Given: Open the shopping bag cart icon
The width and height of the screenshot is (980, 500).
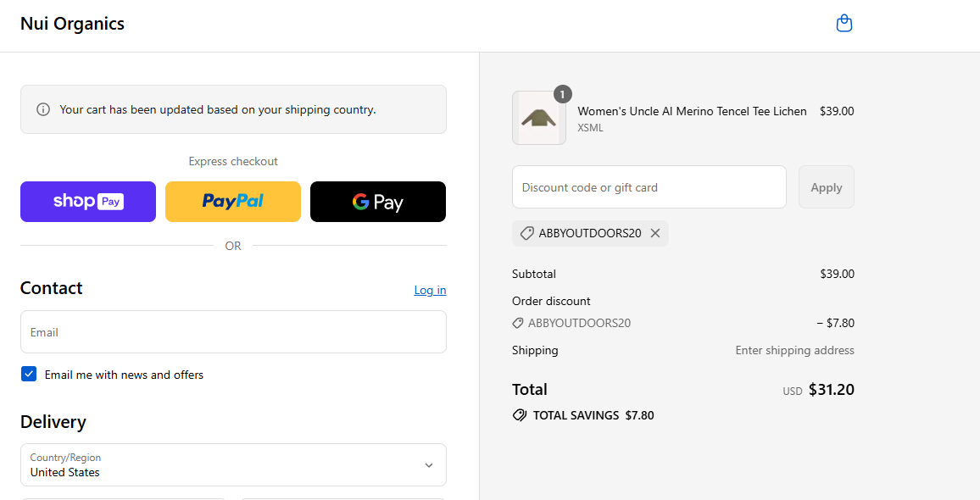Looking at the screenshot, I should pos(844,23).
